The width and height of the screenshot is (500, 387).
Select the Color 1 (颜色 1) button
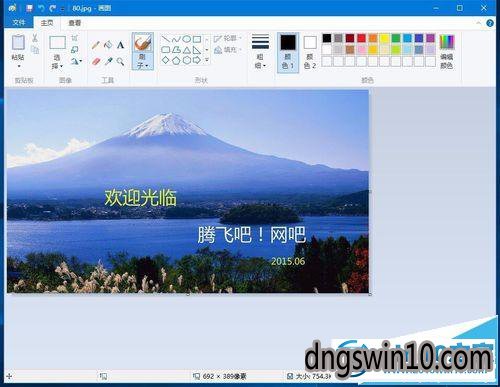click(x=288, y=52)
